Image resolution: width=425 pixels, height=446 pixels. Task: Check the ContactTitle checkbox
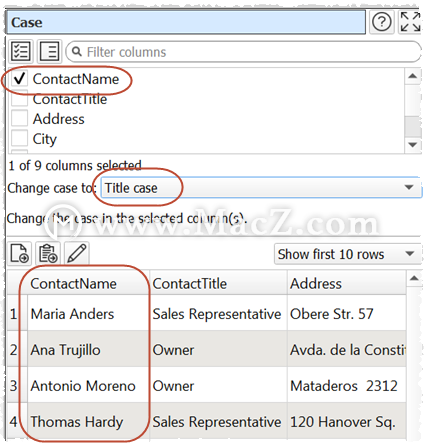click(x=19, y=99)
